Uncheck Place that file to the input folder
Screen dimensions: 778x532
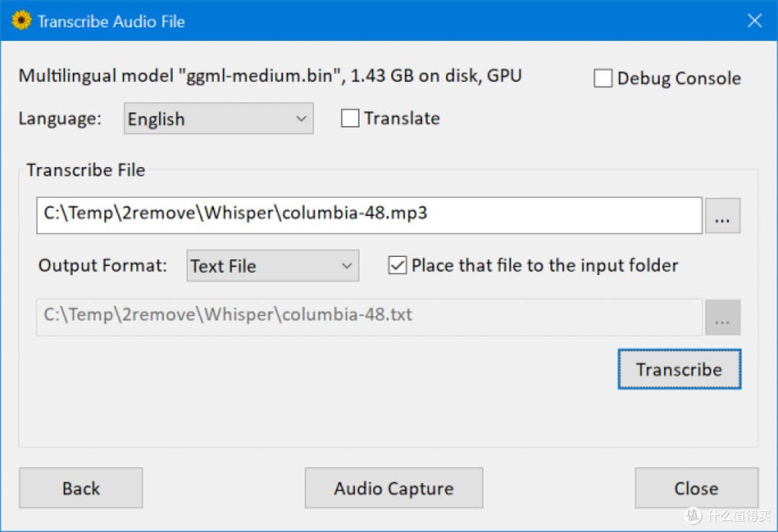click(x=398, y=265)
